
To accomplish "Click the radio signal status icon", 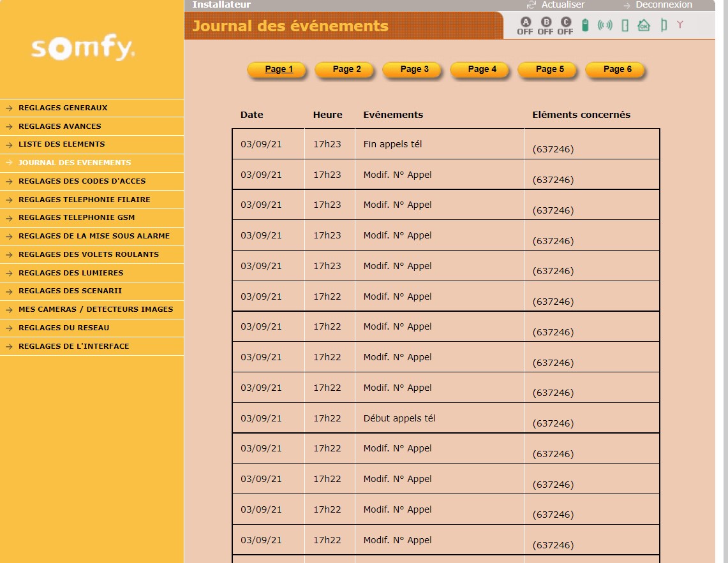I will pos(605,26).
